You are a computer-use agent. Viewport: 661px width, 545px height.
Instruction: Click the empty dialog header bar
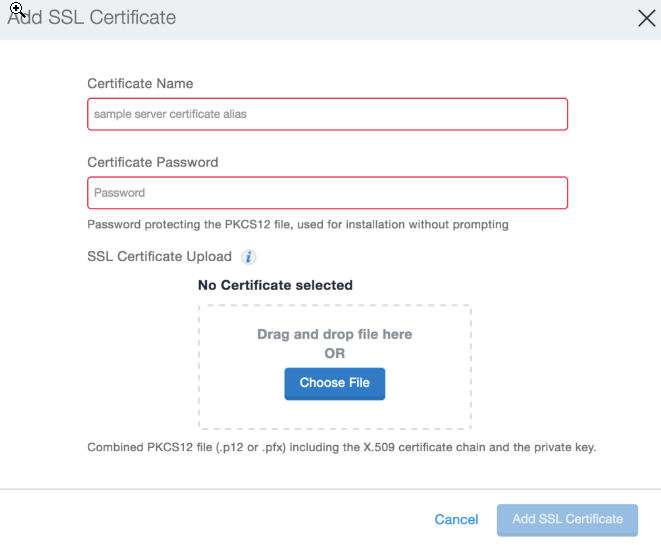(x=400, y=18)
